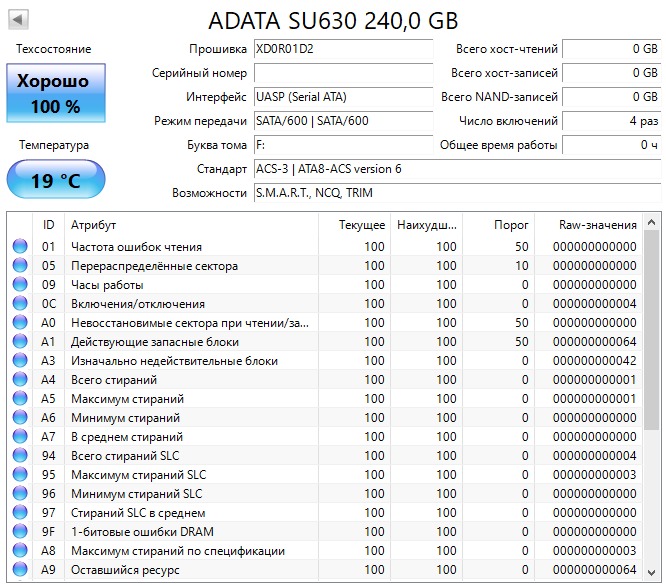The height and width of the screenshot is (586, 666).
Task: Click the empty serial number field
Action: [343, 73]
